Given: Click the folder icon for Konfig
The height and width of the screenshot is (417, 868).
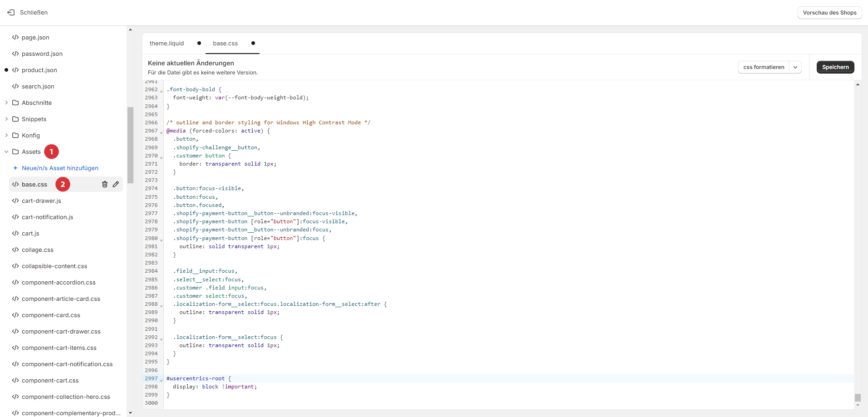Looking at the screenshot, I should [15, 135].
